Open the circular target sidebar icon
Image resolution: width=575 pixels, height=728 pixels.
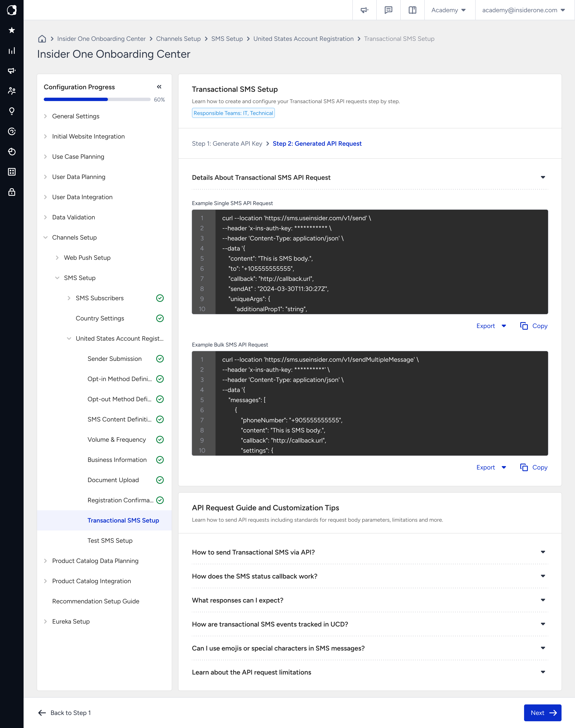pyautogui.click(x=12, y=131)
